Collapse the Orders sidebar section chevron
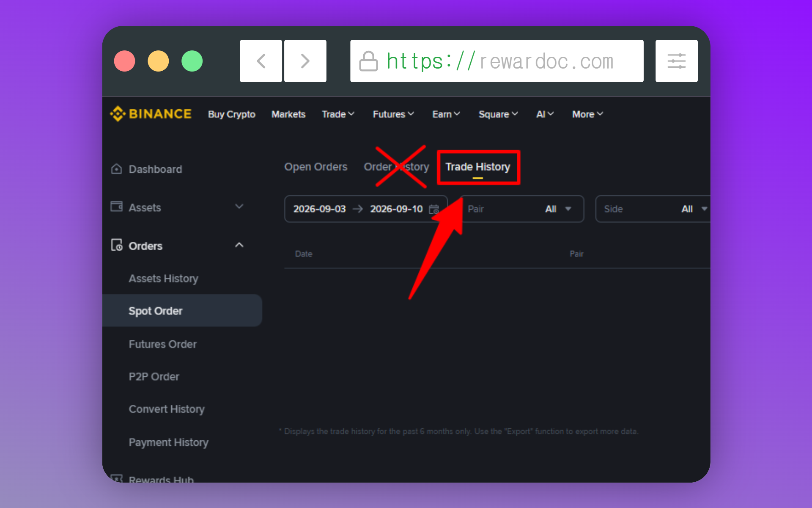Viewport: 812px width, 508px height. point(239,245)
